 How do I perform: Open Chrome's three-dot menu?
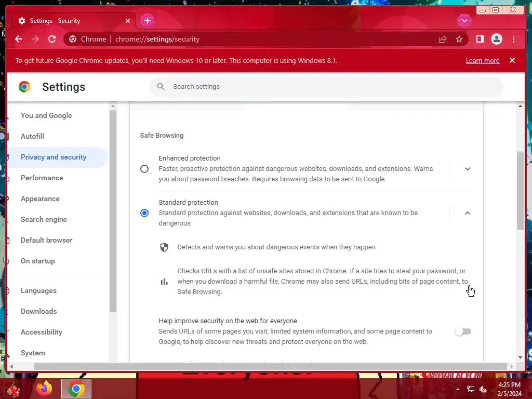[513, 39]
